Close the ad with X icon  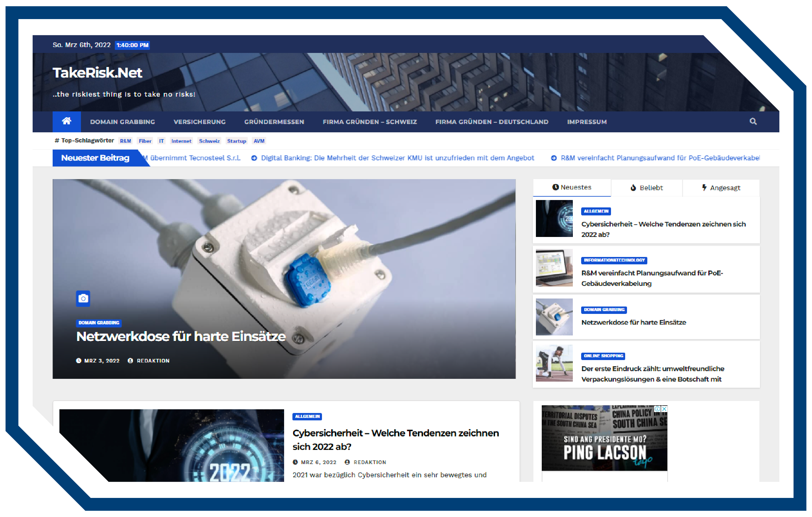(x=664, y=409)
